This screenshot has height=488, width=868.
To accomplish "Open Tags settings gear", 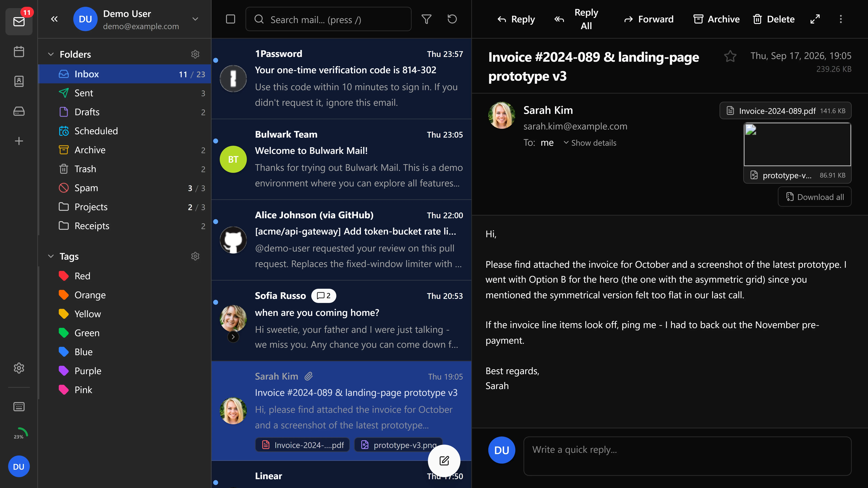I will click(x=195, y=256).
